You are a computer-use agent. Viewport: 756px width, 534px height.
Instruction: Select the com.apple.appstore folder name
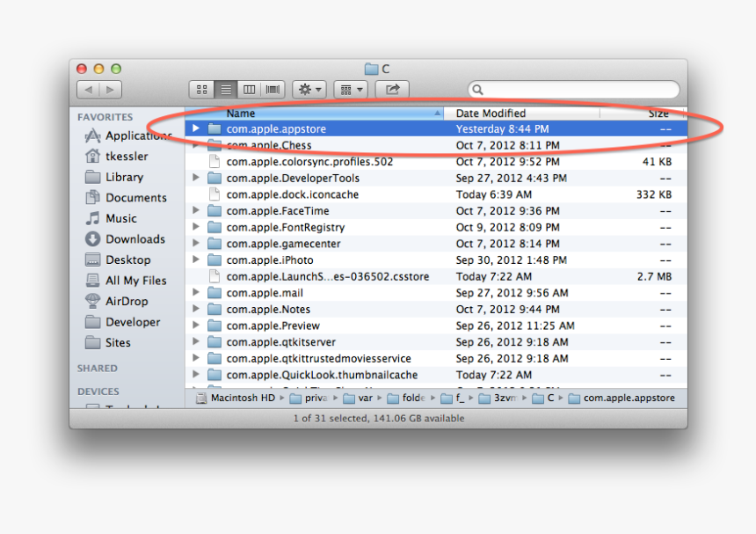[x=276, y=128]
